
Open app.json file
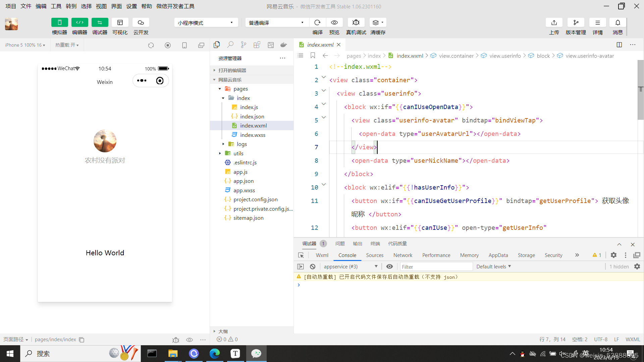(x=244, y=181)
